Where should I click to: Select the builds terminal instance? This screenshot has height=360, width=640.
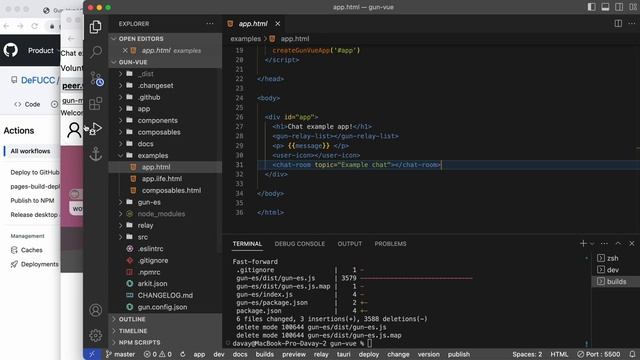615,282
